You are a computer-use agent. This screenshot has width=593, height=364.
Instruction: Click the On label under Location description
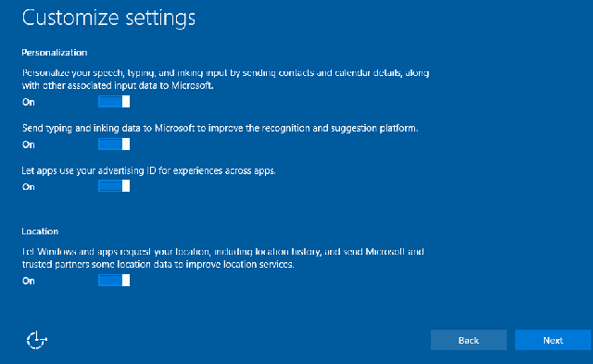click(29, 281)
